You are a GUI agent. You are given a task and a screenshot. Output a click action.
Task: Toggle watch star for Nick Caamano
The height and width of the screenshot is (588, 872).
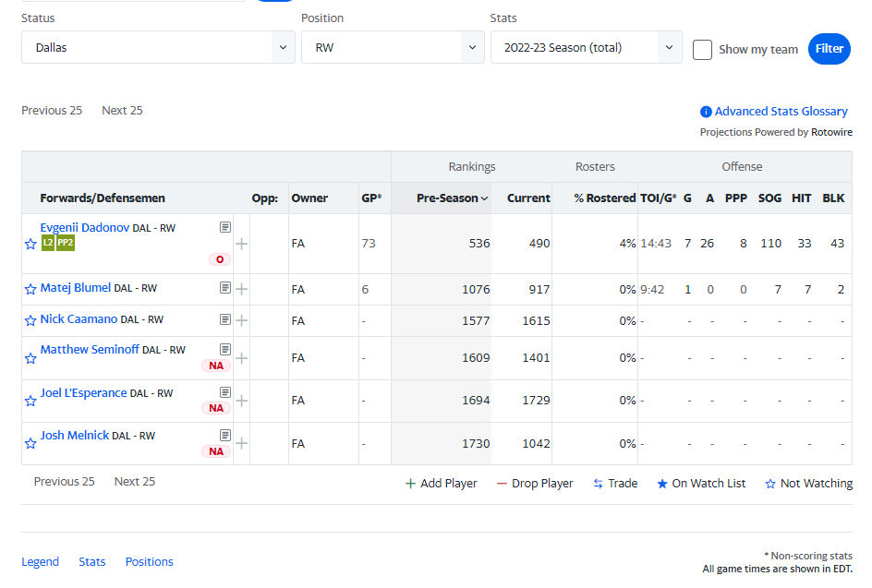coord(30,320)
